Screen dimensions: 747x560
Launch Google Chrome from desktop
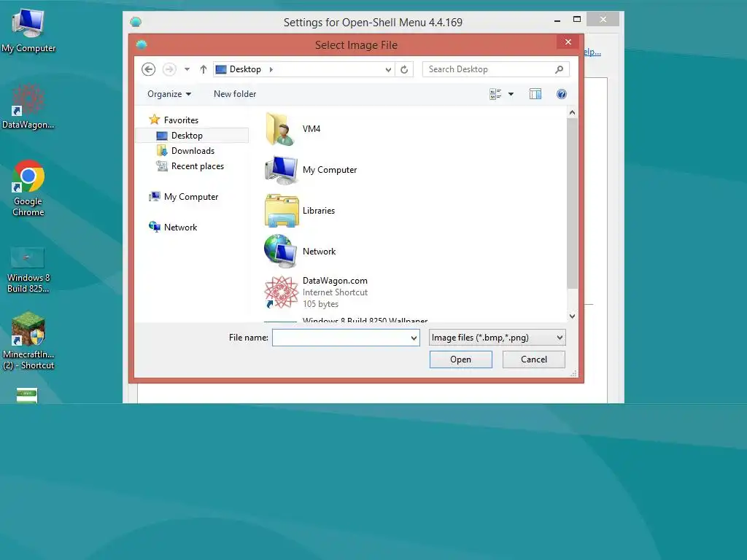28,189
